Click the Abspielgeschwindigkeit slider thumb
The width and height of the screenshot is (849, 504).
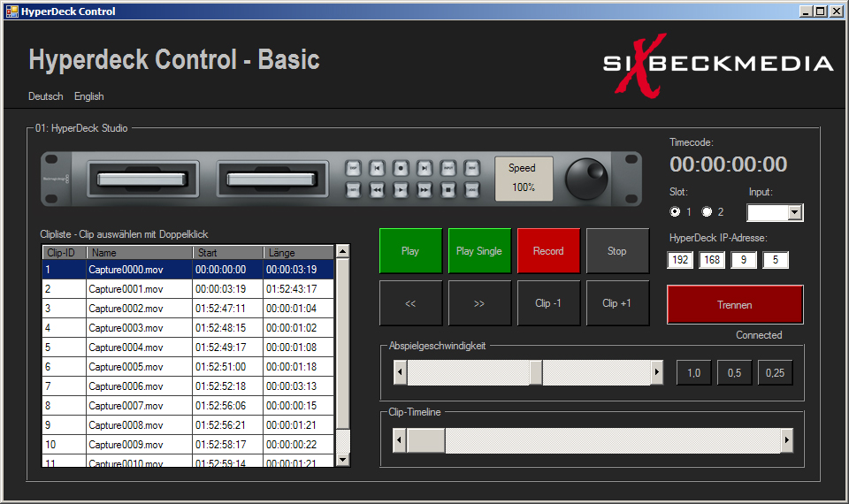pos(536,372)
